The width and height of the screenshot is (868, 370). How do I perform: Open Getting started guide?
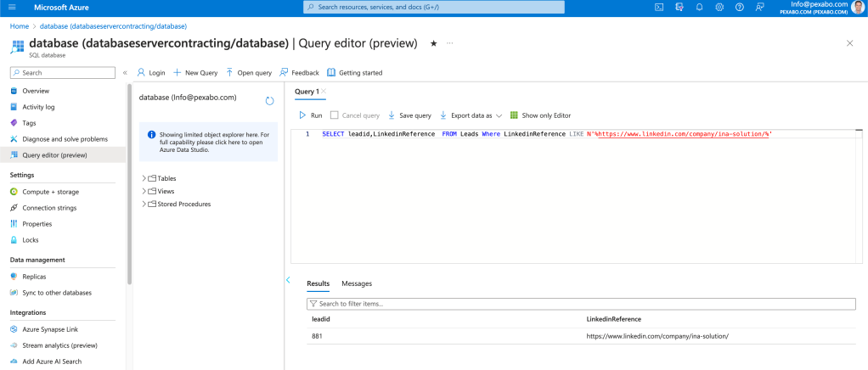(x=354, y=72)
